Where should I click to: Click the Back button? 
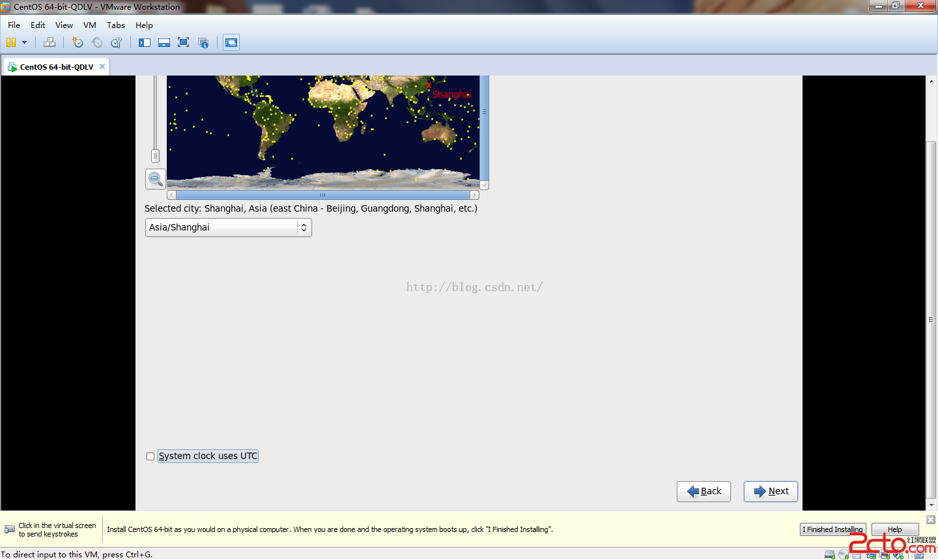[704, 491]
